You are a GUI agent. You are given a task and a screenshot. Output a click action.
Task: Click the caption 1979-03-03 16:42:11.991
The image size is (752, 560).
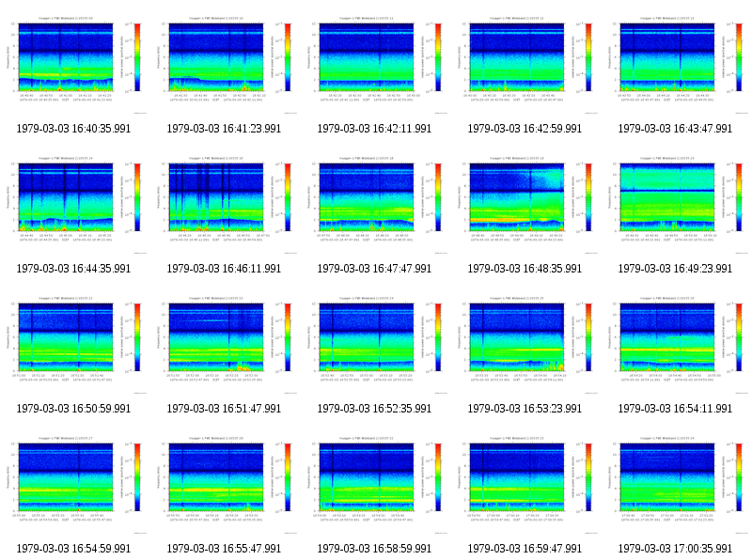(374, 129)
